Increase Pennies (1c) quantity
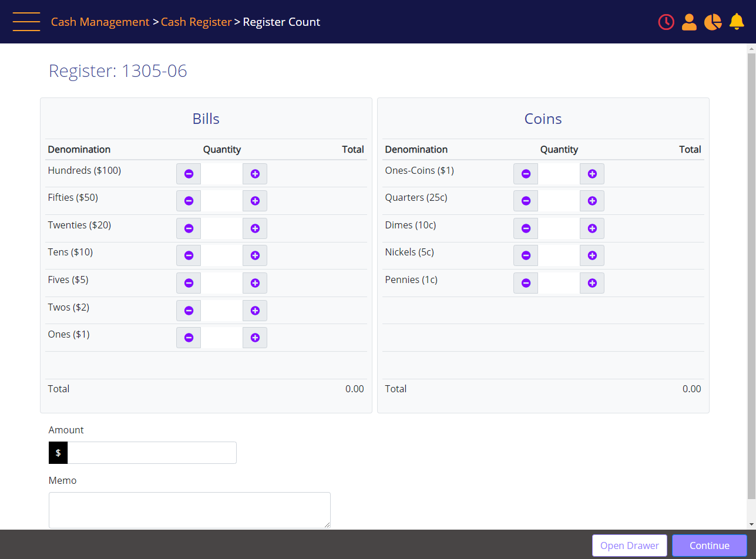Screen dimensions: 756x559 (x=592, y=283)
